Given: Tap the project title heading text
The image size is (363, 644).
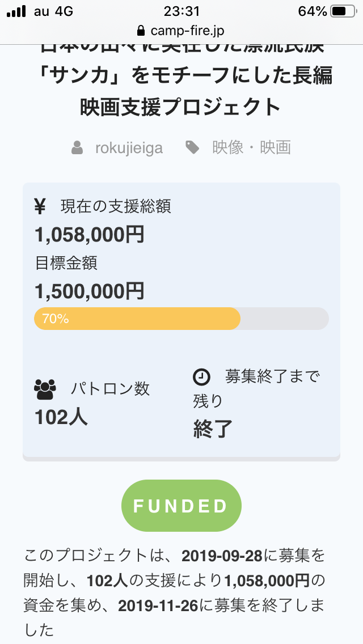Looking at the screenshot, I should [x=181, y=91].
